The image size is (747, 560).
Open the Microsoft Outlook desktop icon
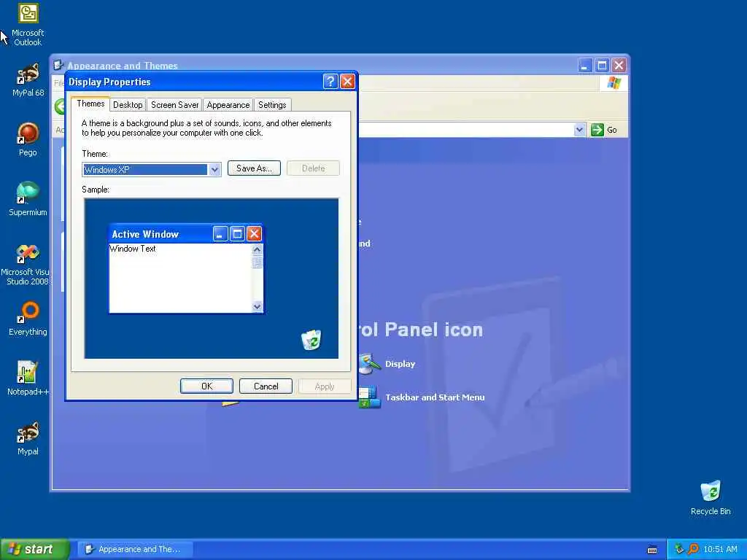[28, 24]
